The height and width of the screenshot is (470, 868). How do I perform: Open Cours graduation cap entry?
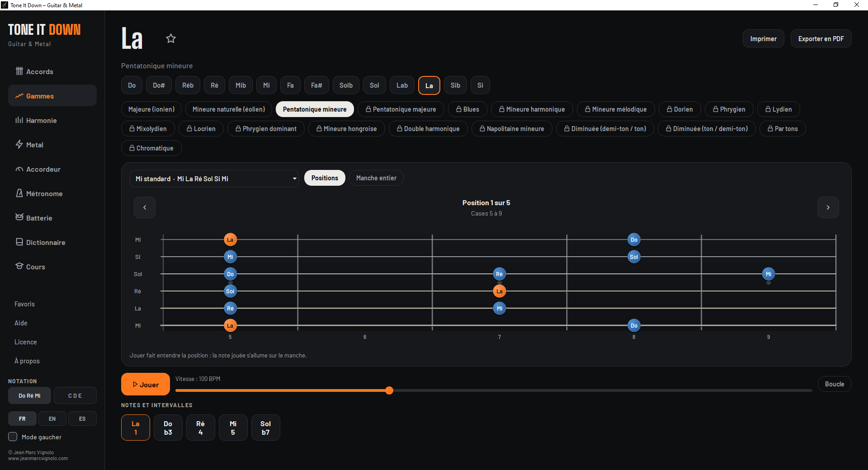click(19, 266)
